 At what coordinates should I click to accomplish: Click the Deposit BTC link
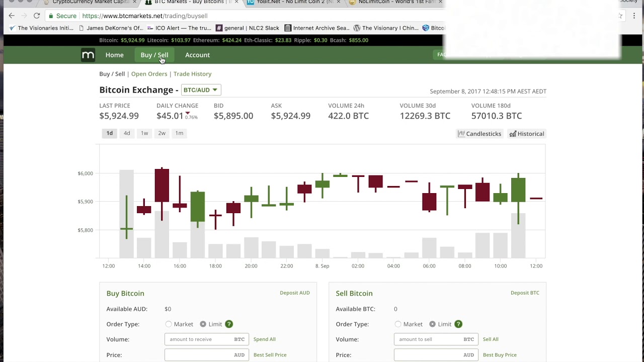pyautogui.click(x=525, y=293)
